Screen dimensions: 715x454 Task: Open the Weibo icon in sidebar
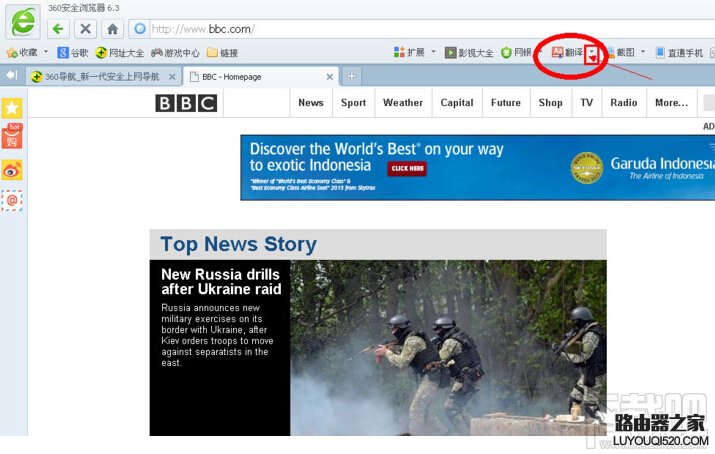pos(12,170)
